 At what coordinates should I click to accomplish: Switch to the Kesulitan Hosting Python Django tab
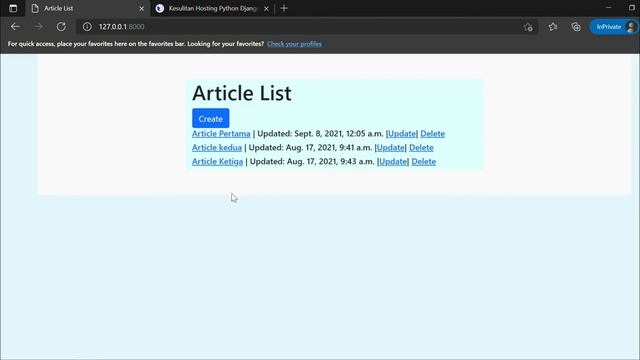(212, 8)
